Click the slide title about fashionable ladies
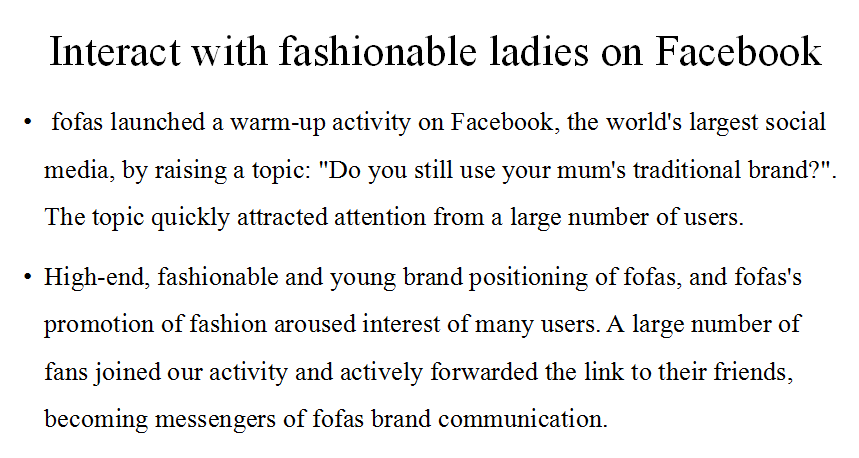 (435, 51)
